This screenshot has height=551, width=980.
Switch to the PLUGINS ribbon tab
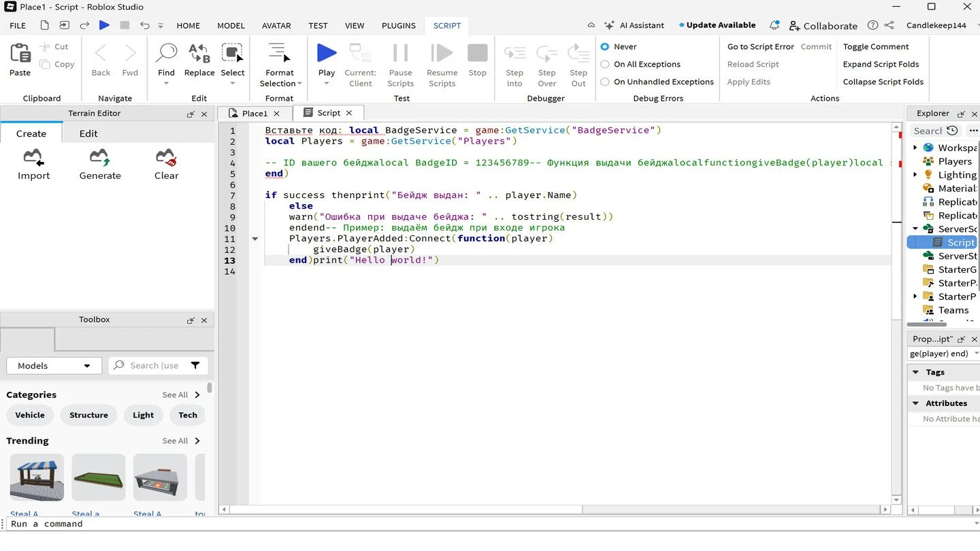click(399, 26)
